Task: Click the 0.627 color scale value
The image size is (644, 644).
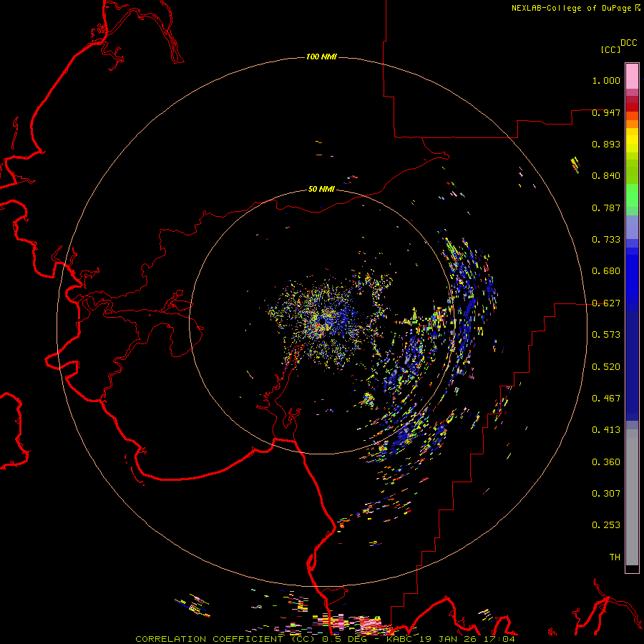Action: [x=606, y=303]
